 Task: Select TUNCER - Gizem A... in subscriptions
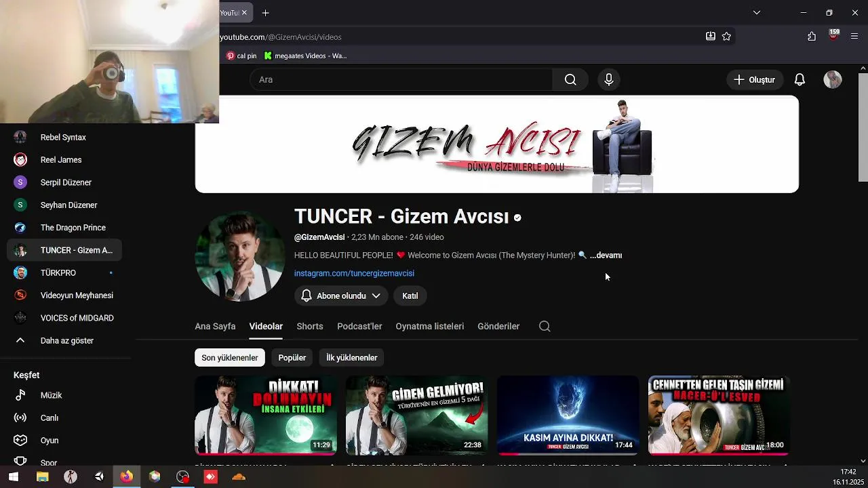64,250
